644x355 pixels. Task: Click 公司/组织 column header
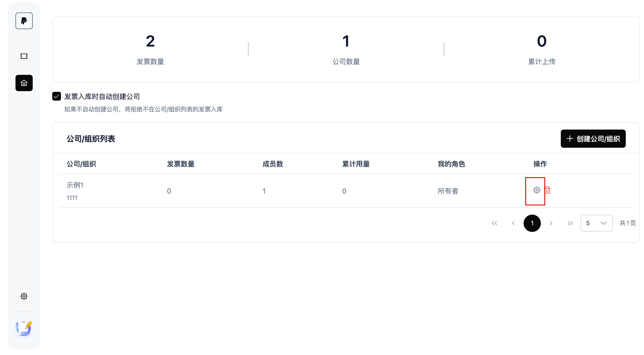81,164
